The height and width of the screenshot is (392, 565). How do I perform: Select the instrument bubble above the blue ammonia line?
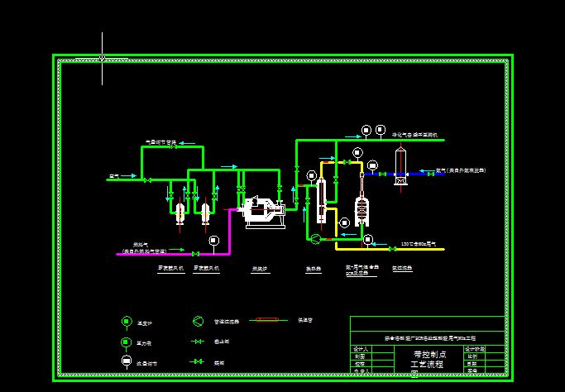click(x=372, y=165)
